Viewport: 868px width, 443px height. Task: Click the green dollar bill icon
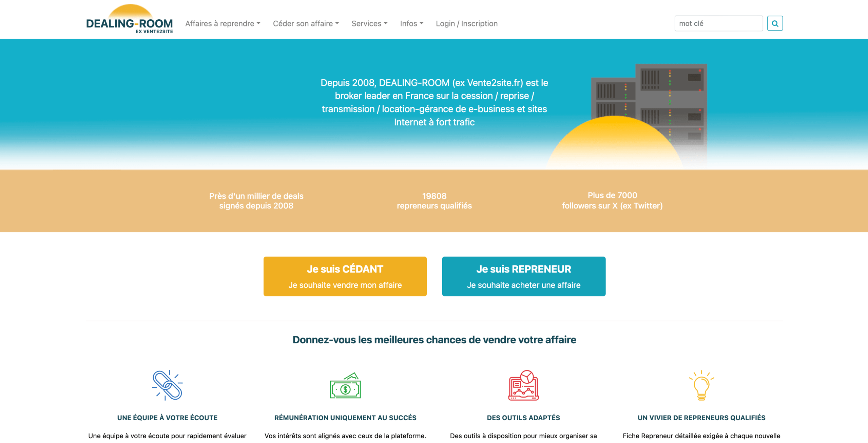coord(345,386)
